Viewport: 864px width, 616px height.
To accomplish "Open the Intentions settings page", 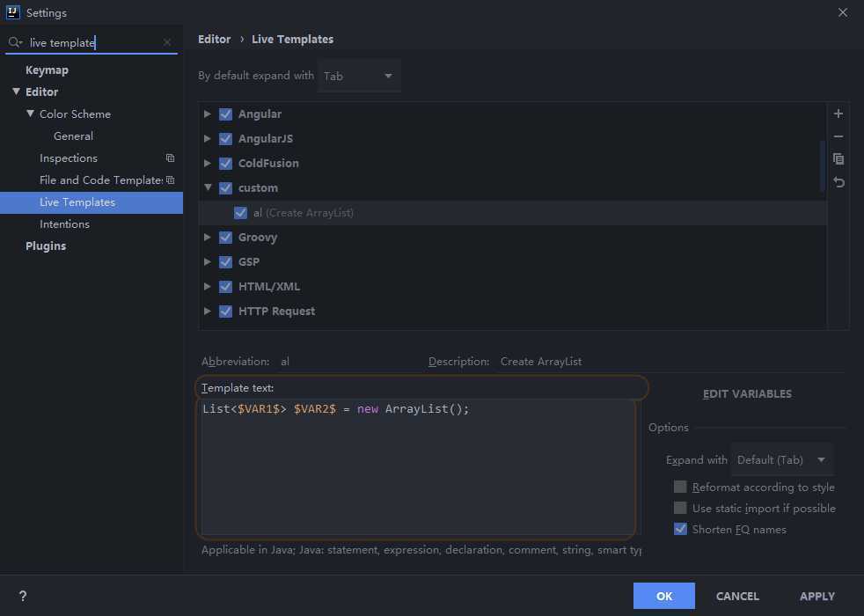I will click(x=64, y=224).
